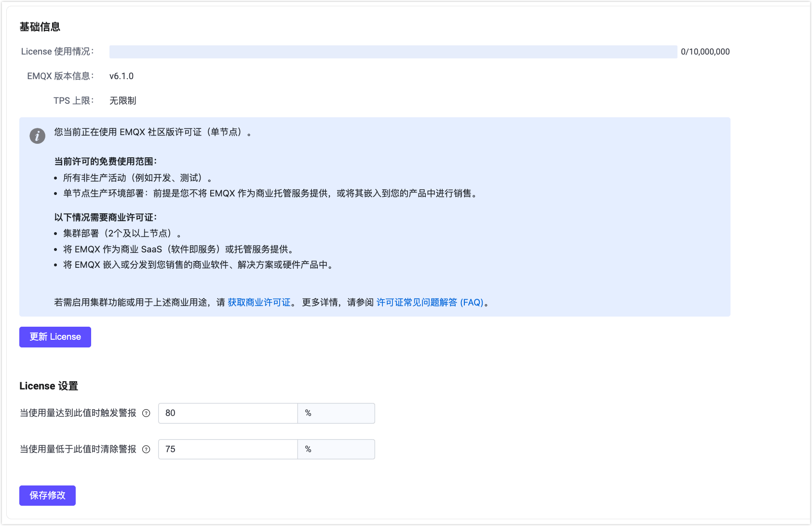Click the info icon in the license notice
The width and height of the screenshot is (812, 526).
(x=38, y=136)
